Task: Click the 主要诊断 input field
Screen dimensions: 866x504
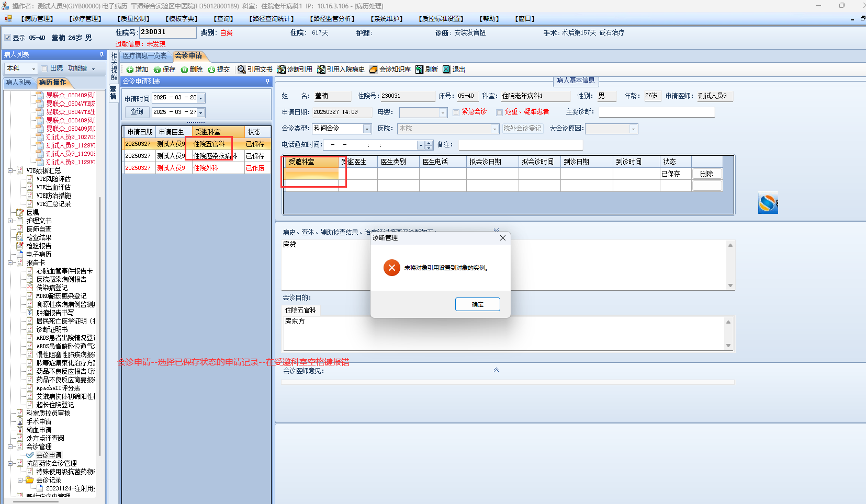Action: (x=657, y=112)
